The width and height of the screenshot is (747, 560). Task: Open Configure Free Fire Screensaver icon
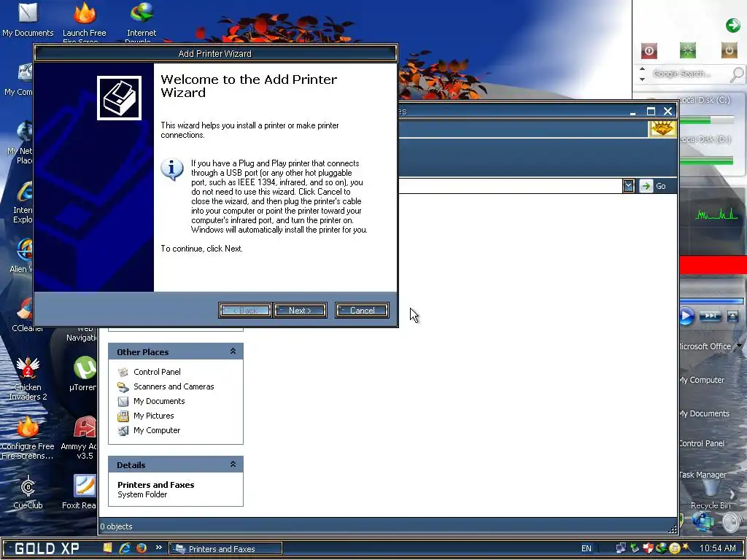(28, 438)
